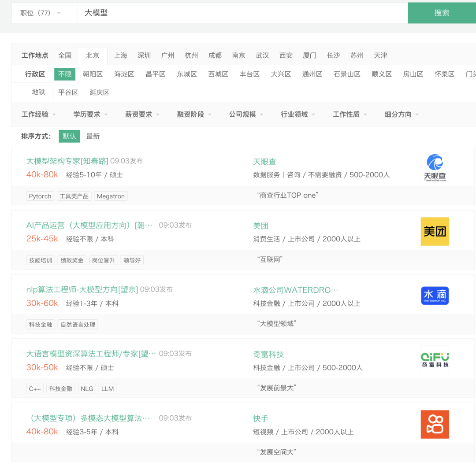Click the “发展空间大” slogan text

coord(276,452)
